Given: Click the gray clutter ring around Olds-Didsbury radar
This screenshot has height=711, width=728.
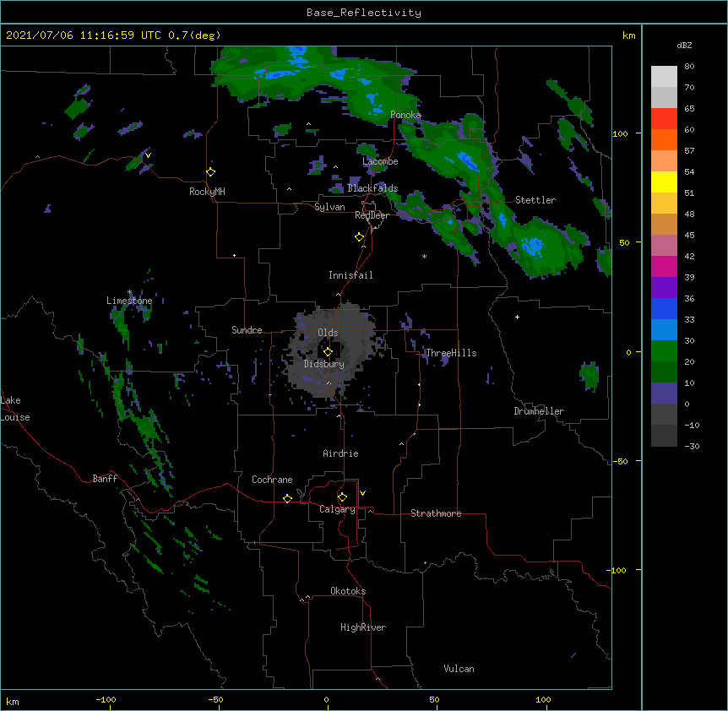Looking at the screenshot, I should point(333,350).
